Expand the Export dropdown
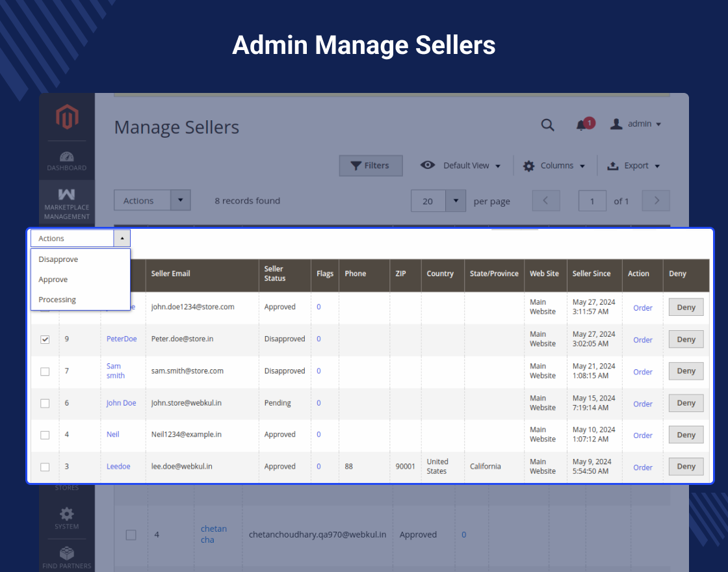728x572 pixels. [657, 166]
